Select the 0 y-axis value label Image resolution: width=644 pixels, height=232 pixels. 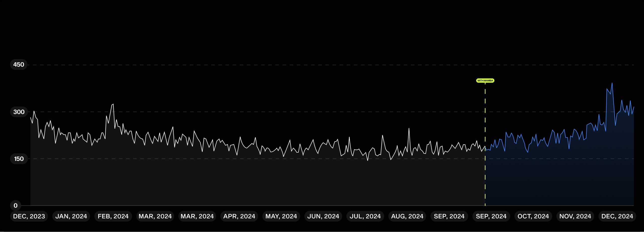pyautogui.click(x=16, y=206)
